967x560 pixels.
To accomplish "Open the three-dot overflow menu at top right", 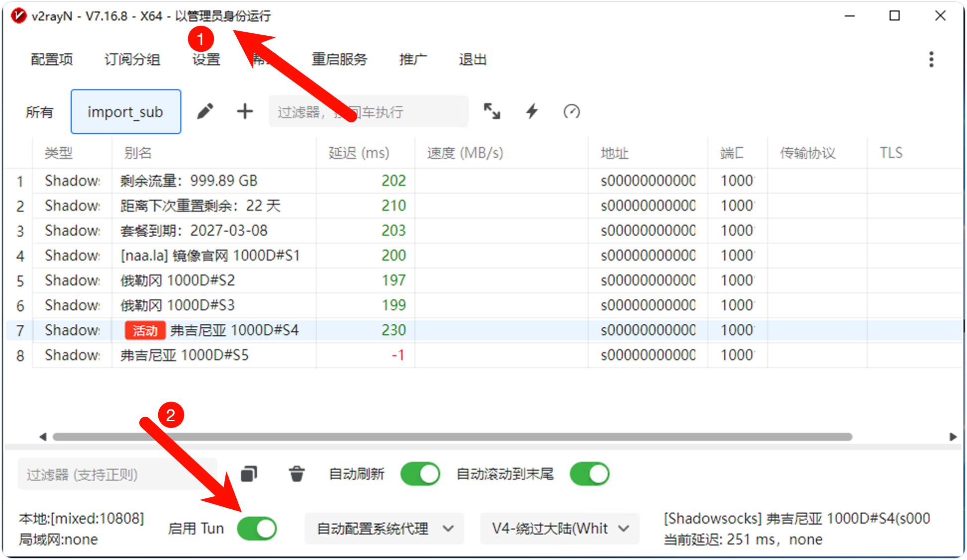I will 931,59.
